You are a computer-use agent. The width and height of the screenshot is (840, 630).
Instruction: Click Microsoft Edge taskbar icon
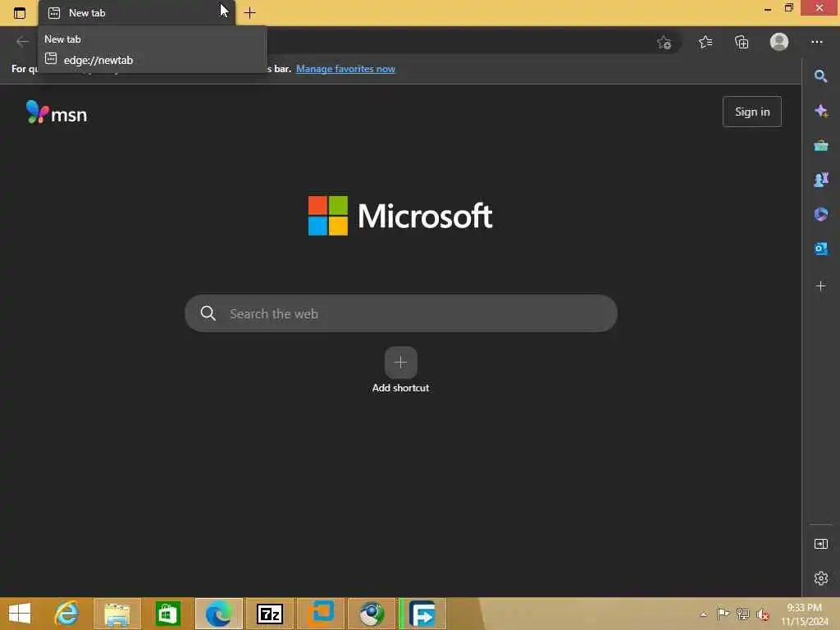tap(218, 614)
